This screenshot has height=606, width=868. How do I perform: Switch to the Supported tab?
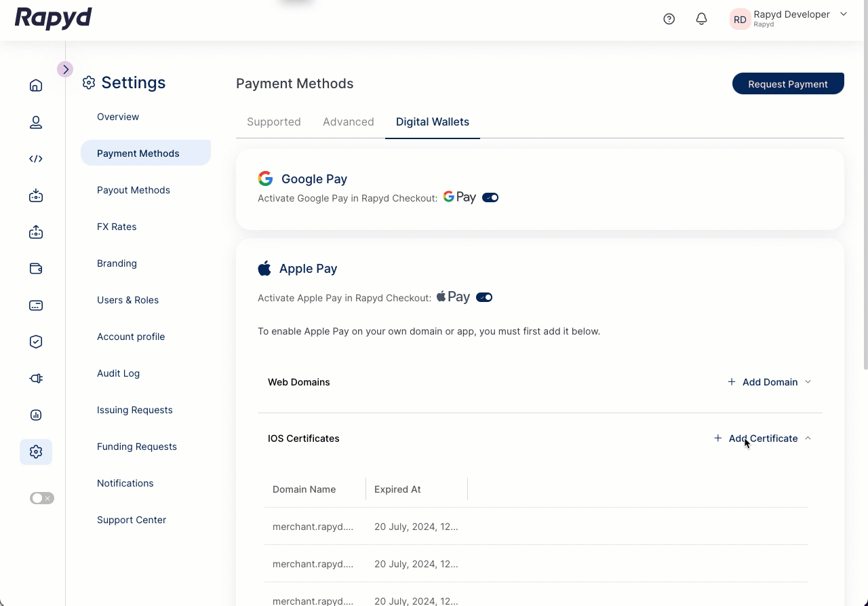274,122
